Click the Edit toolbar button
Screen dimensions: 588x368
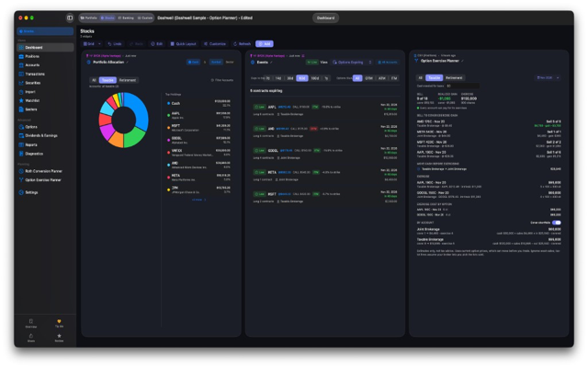pyautogui.click(x=157, y=44)
